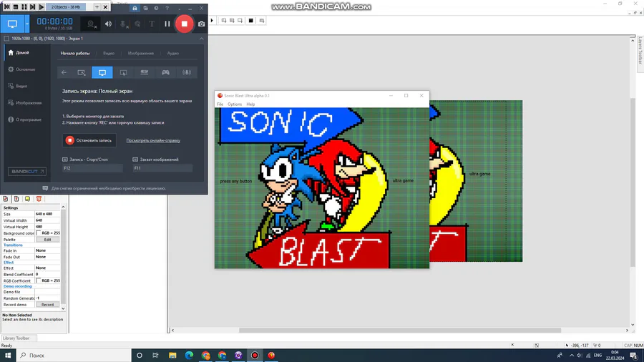
Task: Click the back arrow in the mode selector
Action: point(64,73)
